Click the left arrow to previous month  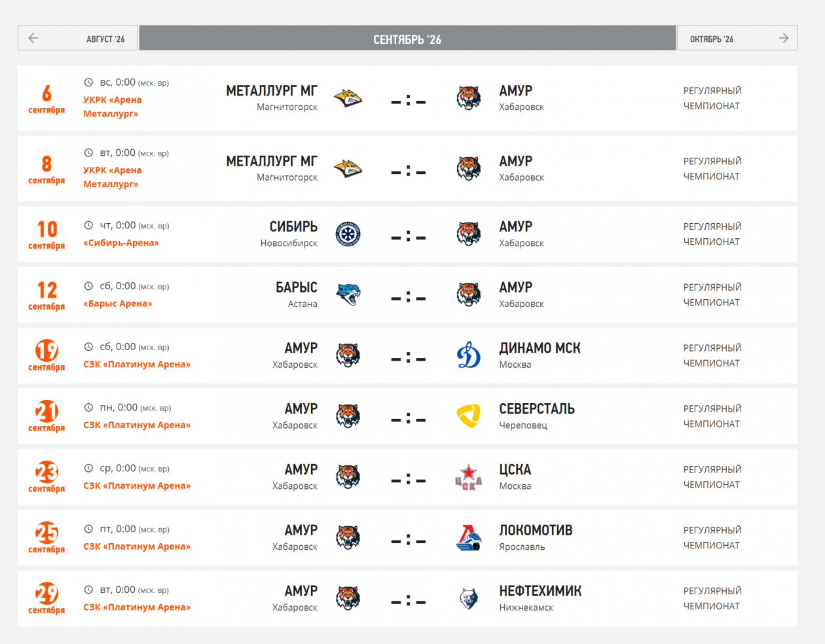[33, 38]
